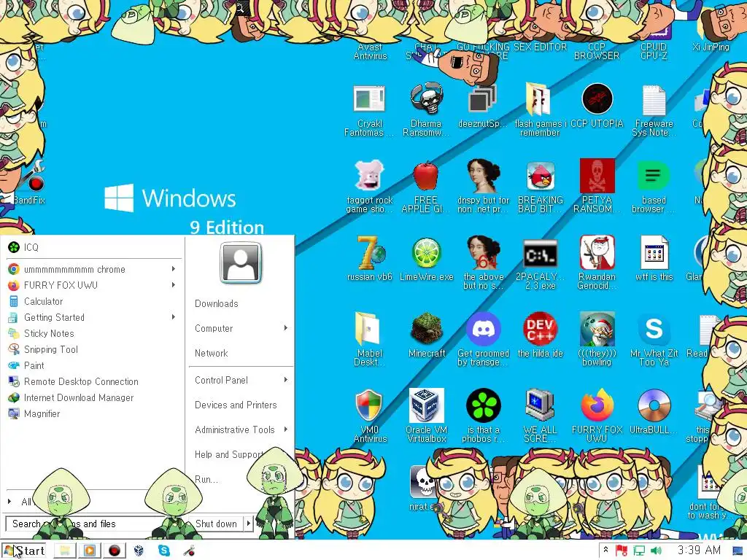Click the red record button in taskbar
This screenshot has height=560, width=747.
tap(115, 551)
